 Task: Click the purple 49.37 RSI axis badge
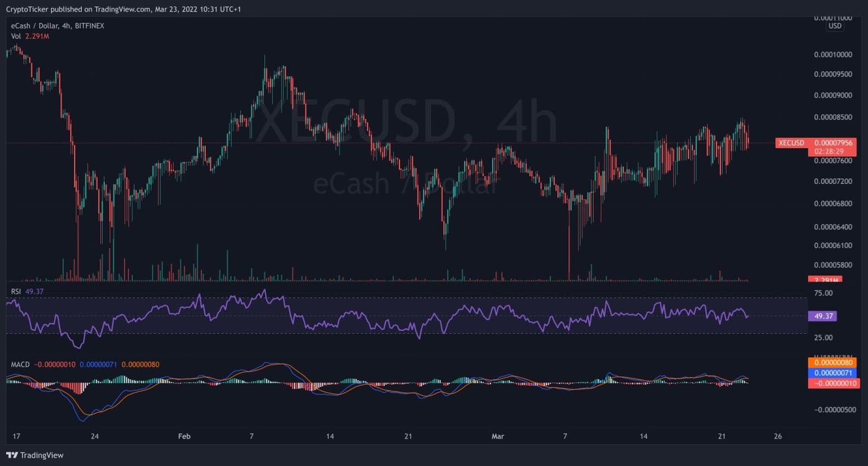823,316
